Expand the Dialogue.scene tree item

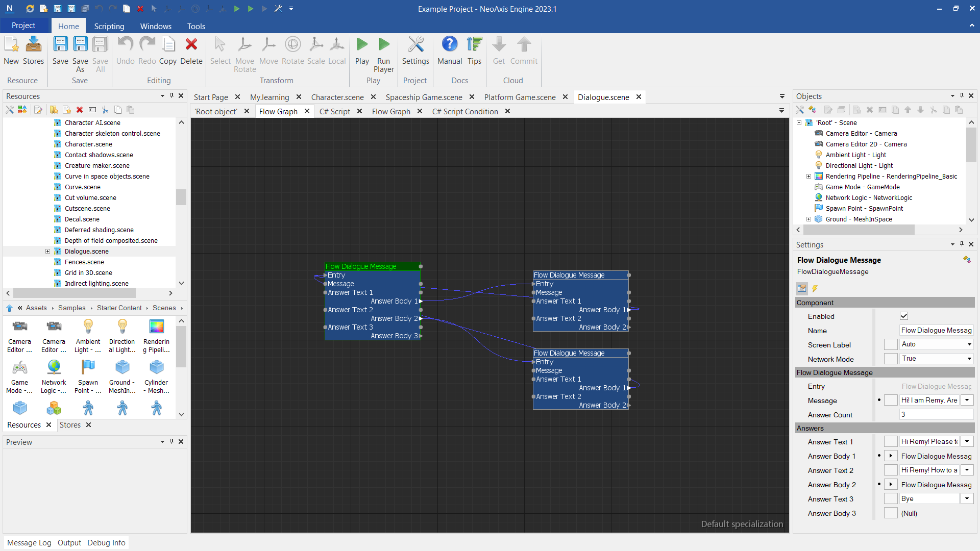(x=47, y=252)
